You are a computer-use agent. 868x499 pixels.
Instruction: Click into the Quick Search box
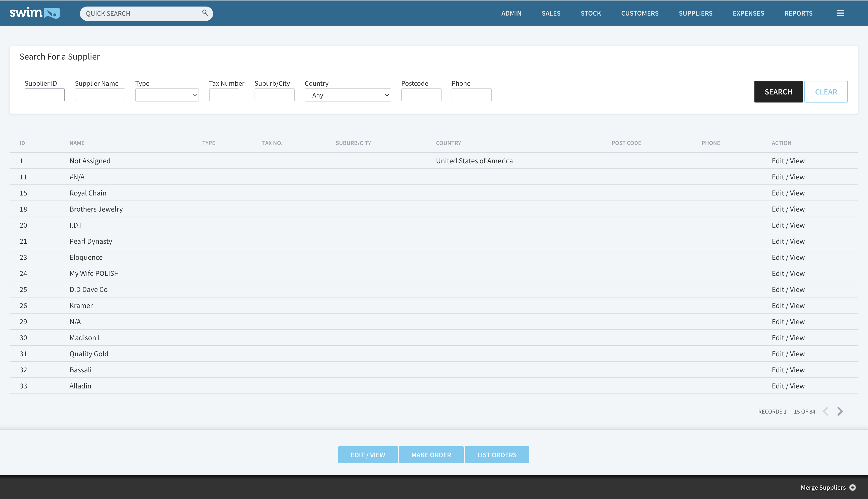pos(140,13)
